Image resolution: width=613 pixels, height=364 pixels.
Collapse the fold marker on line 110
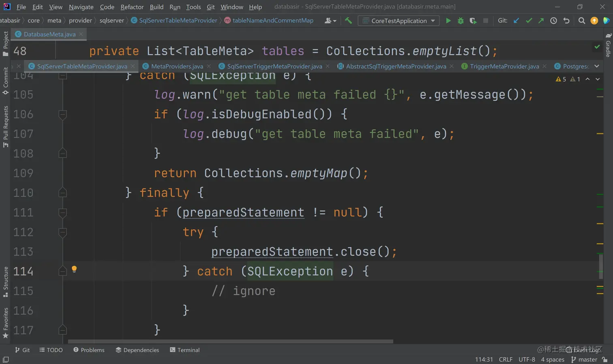pyautogui.click(x=63, y=193)
